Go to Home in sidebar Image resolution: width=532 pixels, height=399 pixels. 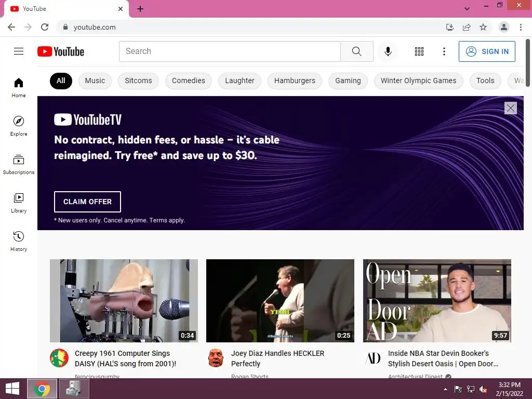(19, 87)
